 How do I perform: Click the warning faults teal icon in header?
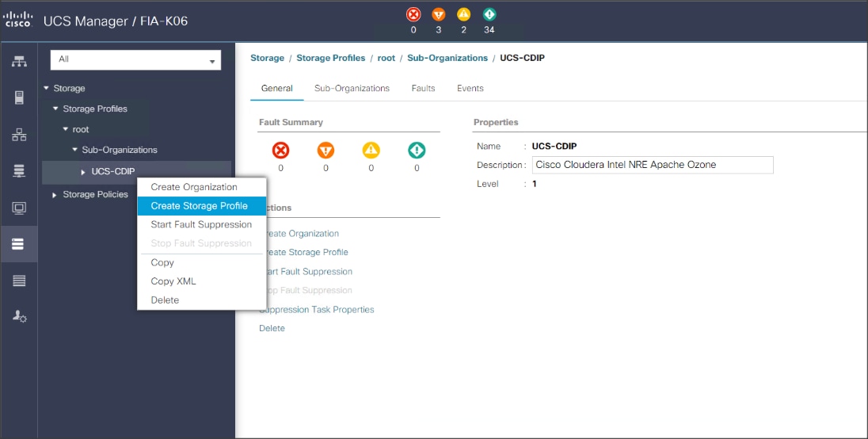tap(489, 14)
